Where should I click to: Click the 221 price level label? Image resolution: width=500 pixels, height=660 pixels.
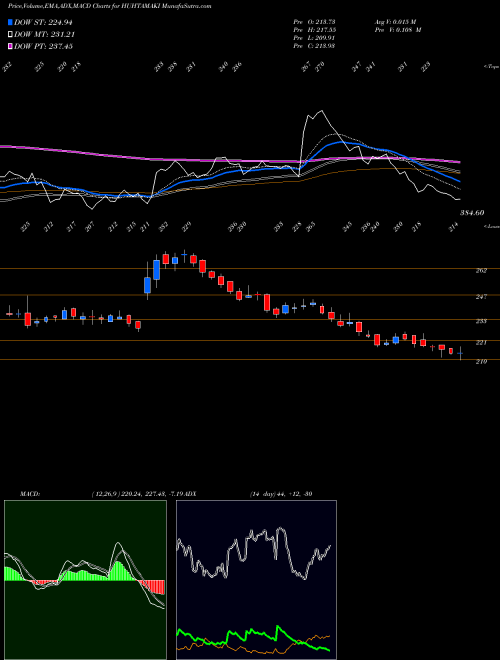point(481,343)
